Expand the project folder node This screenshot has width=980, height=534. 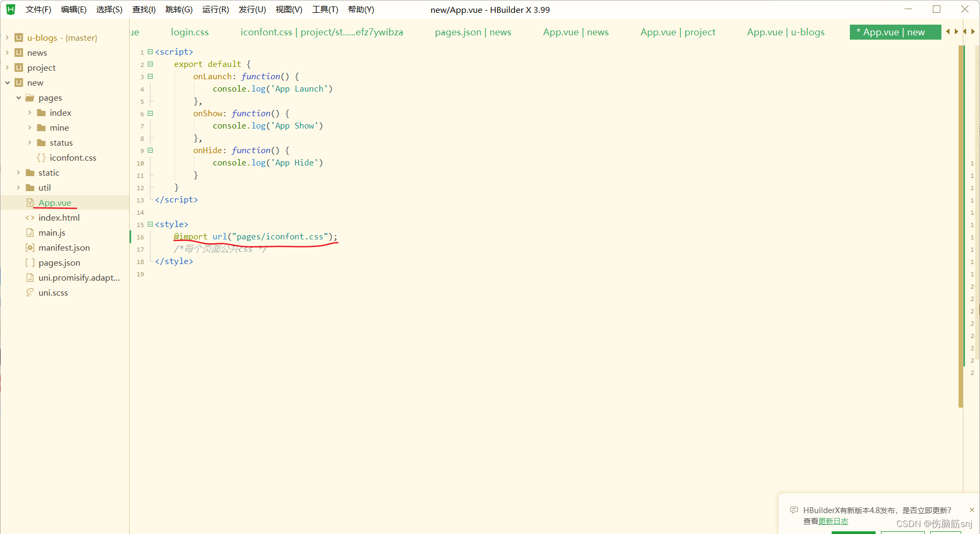point(7,67)
